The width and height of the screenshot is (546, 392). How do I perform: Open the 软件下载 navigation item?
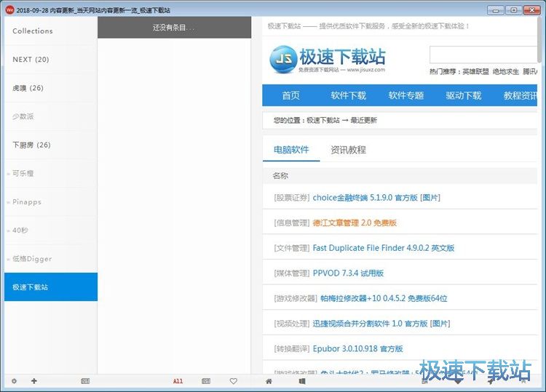pos(348,95)
